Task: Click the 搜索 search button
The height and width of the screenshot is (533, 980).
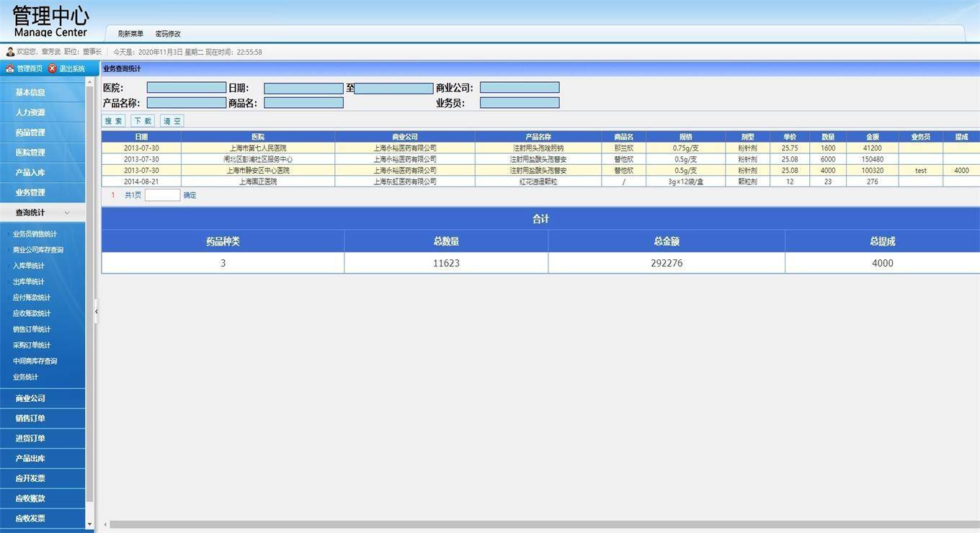Action: click(114, 121)
